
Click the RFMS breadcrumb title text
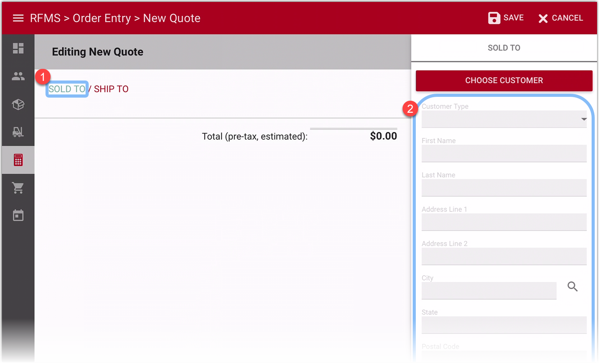[45, 18]
